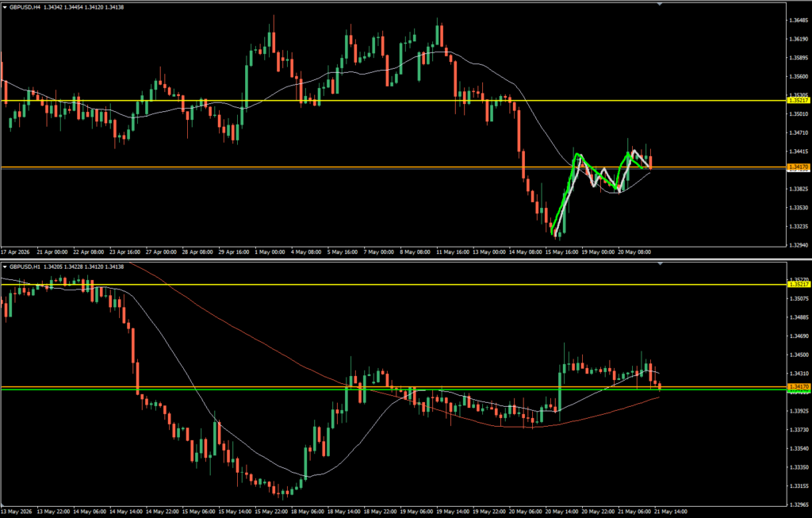This screenshot has height=518, width=812.
Task: Click the 1.34885 price label on H1 chart
Action: (799, 317)
